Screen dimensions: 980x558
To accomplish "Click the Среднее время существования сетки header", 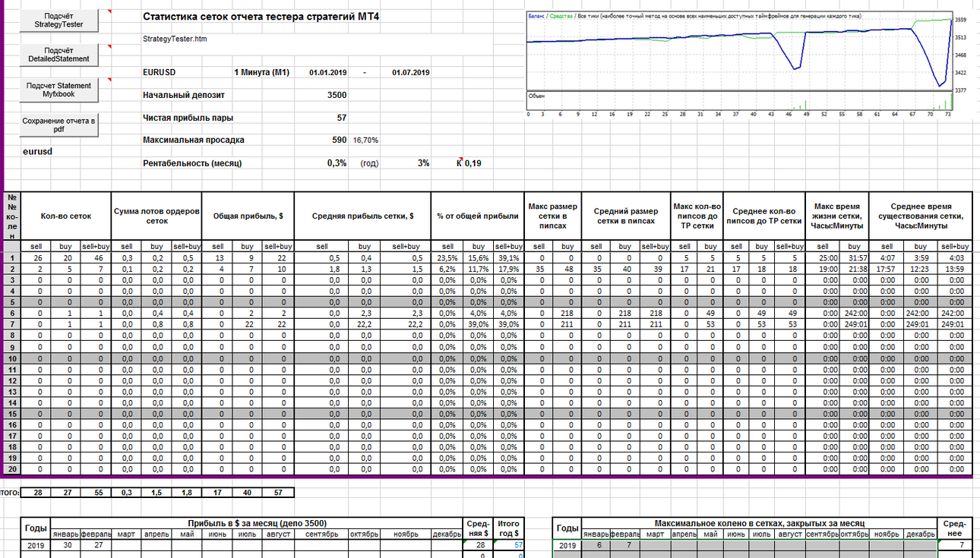I will [x=920, y=216].
